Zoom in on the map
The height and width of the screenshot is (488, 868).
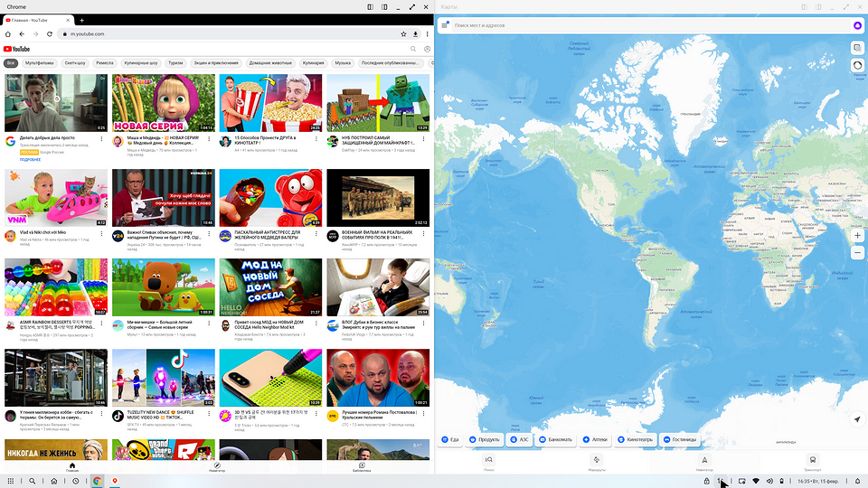tap(857, 235)
